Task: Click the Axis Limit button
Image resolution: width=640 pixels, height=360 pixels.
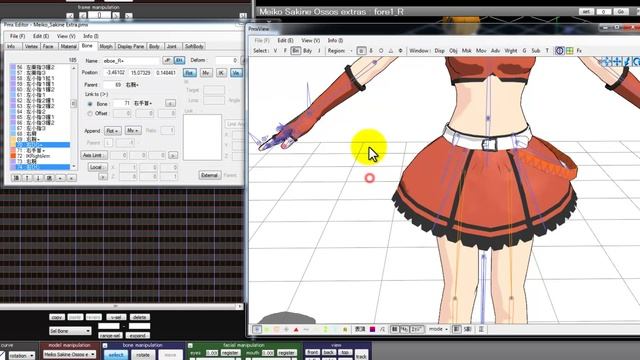Action: 94,156
